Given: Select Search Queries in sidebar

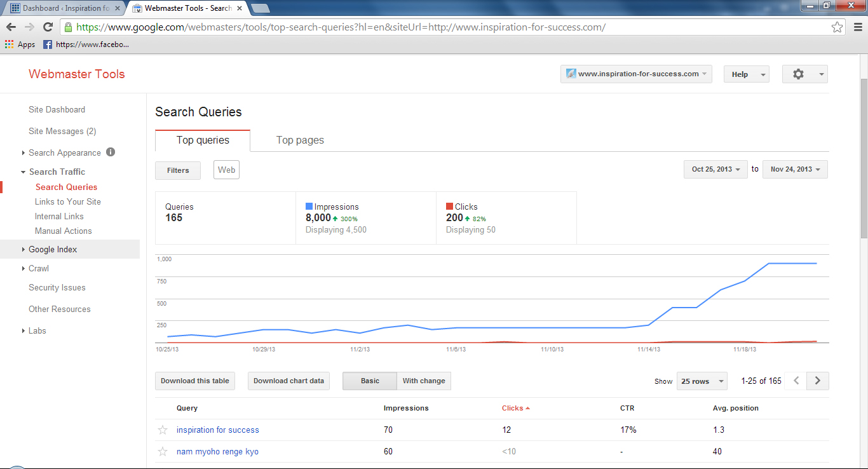Looking at the screenshot, I should pos(66,187).
